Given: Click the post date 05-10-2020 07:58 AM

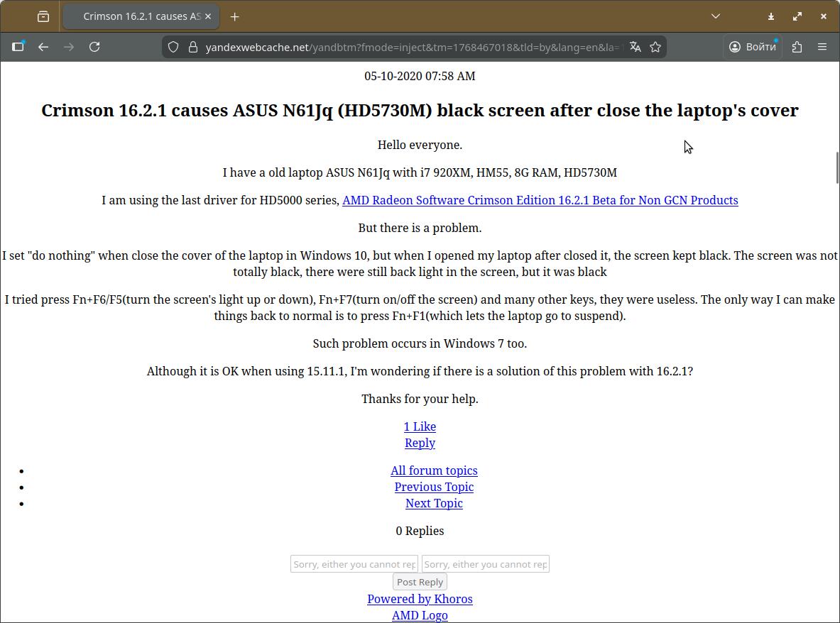Looking at the screenshot, I should [x=420, y=76].
